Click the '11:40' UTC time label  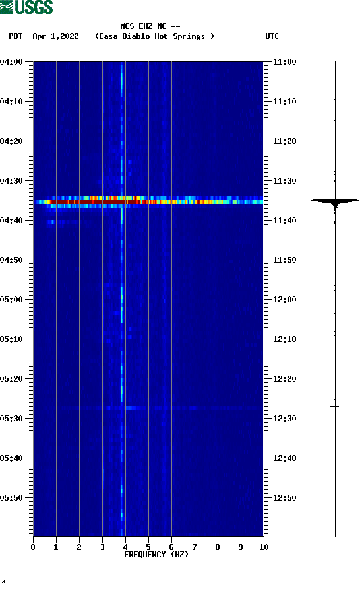pos(284,221)
